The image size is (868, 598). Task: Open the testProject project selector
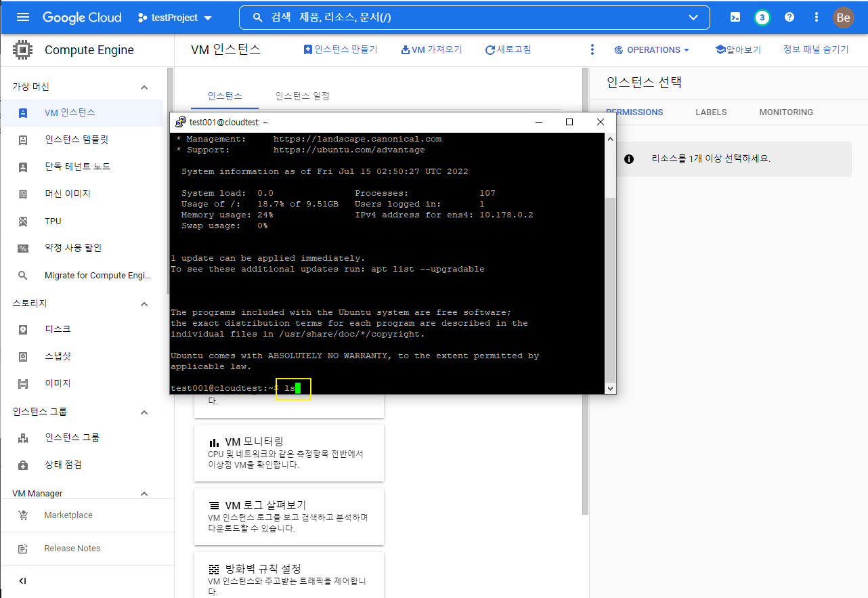[175, 18]
